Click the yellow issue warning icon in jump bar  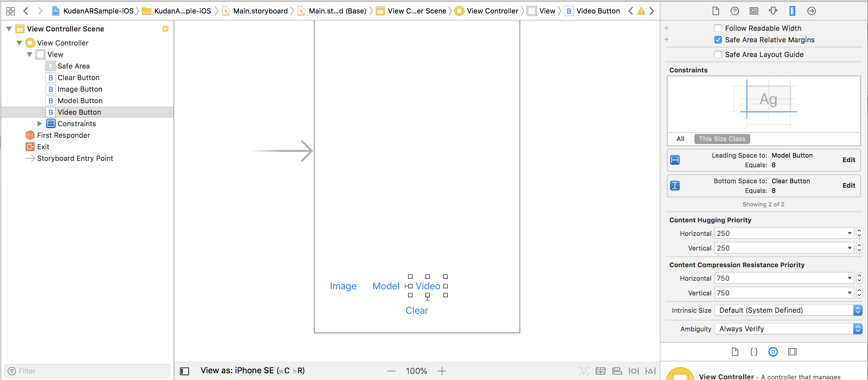point(641,11)
